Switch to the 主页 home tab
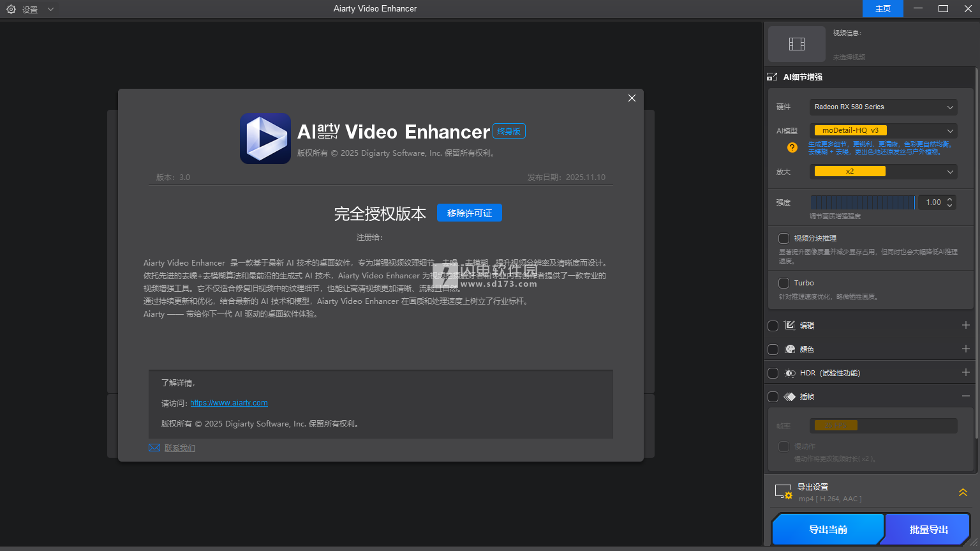The width and height of the screenshot is (980, 551). click(x=882, y=9)
